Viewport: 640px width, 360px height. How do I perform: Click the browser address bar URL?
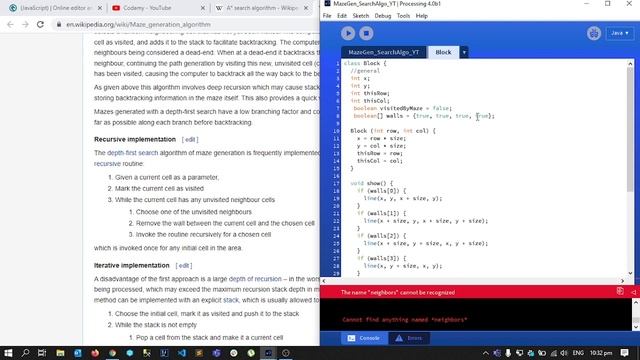click(138, 24)
